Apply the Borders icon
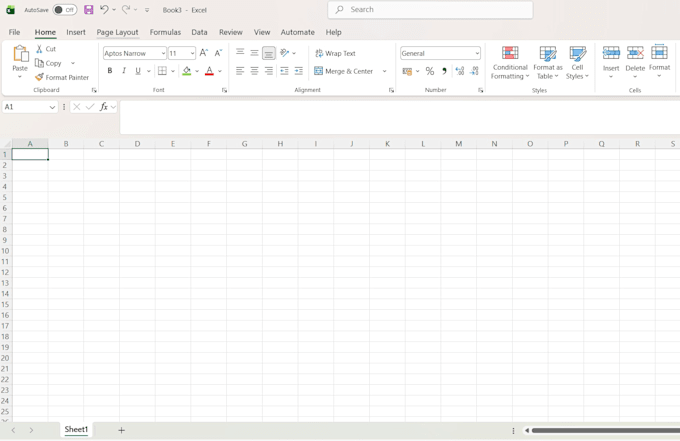 coord(162,71)
